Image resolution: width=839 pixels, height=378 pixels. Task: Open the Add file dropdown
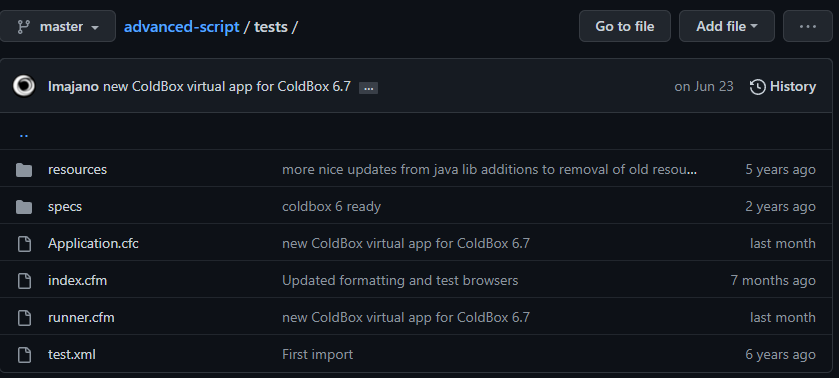click(727, 26)
